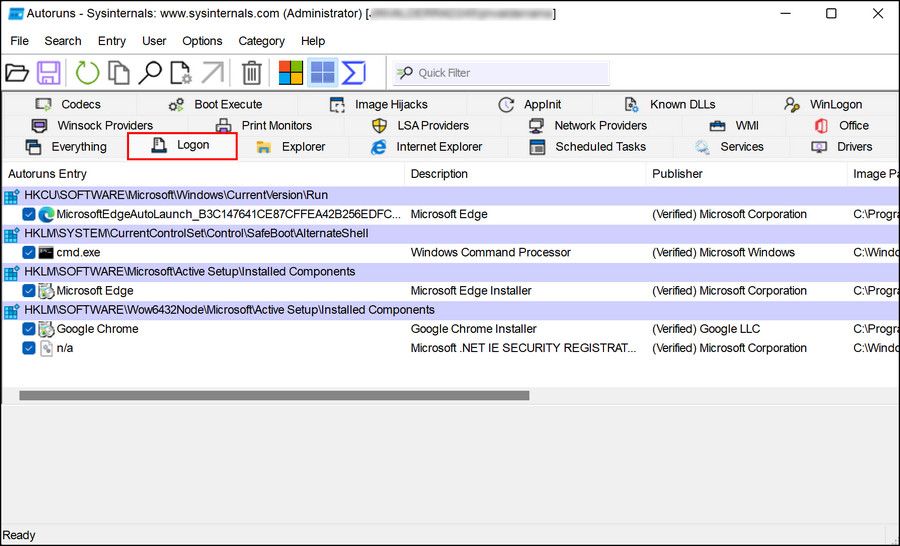The height and width of the screenshot is (546, 900).
Task: Click the VirusTotal sigma toolbar icon
Action: (354, 73)
